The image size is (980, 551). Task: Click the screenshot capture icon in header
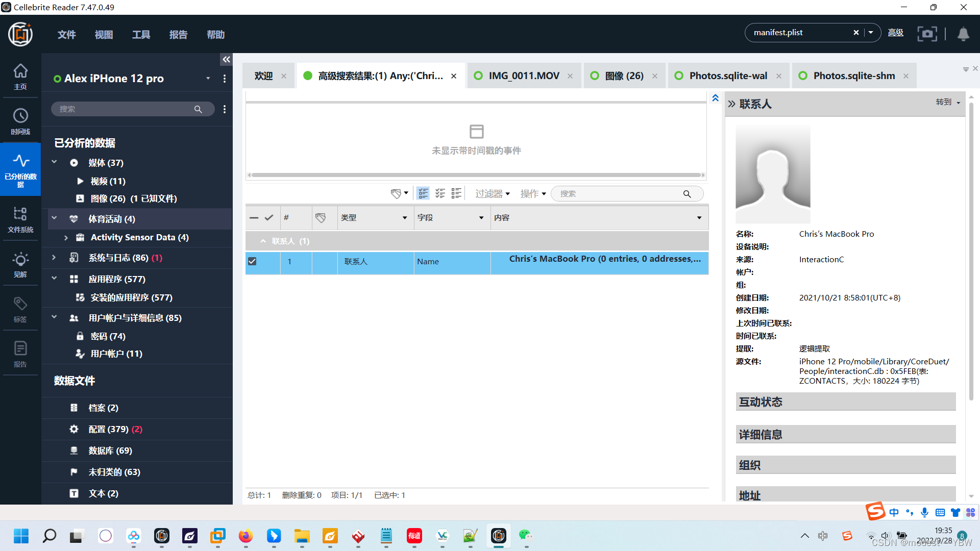tap(927, 34)
